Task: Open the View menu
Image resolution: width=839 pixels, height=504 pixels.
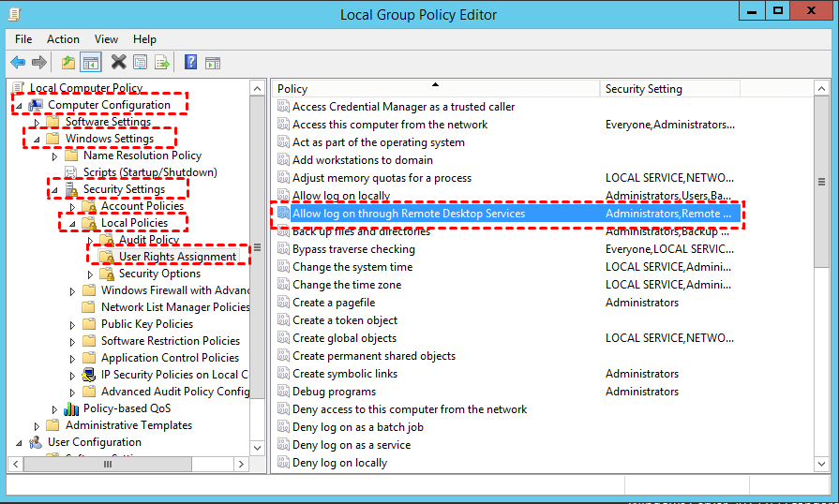Action: (106, 39)
